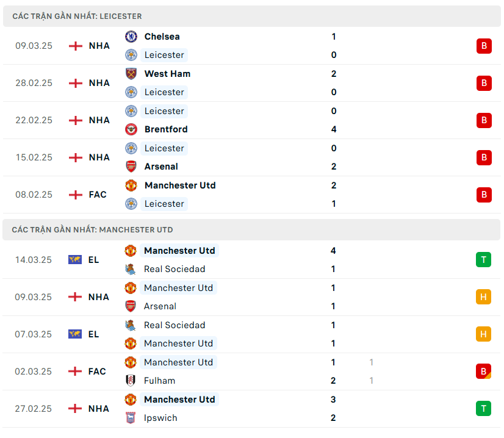Click the Chelsea club crest
The image size is (504, 438).
[131, 37]
